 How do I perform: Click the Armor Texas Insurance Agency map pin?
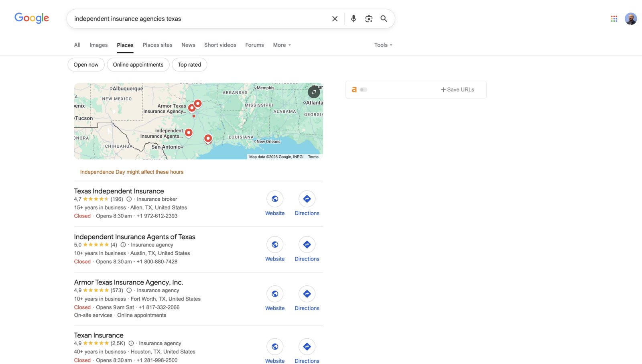point(192,108)
